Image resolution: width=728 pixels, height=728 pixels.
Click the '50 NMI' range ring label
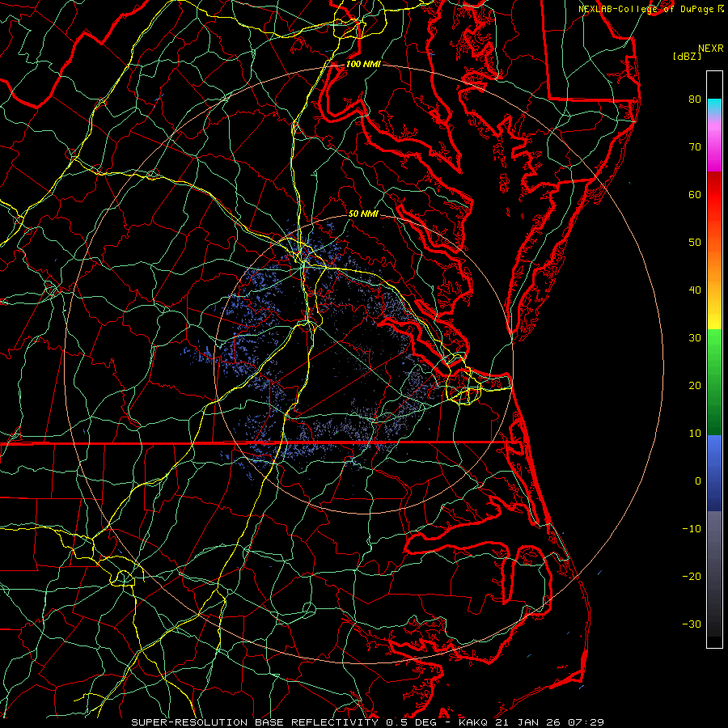(x=363, y=214)
